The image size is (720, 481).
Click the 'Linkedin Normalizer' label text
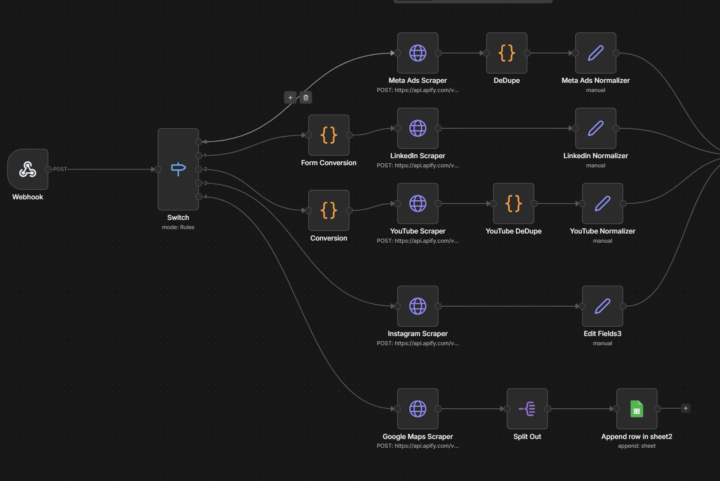tap(596, 156)
